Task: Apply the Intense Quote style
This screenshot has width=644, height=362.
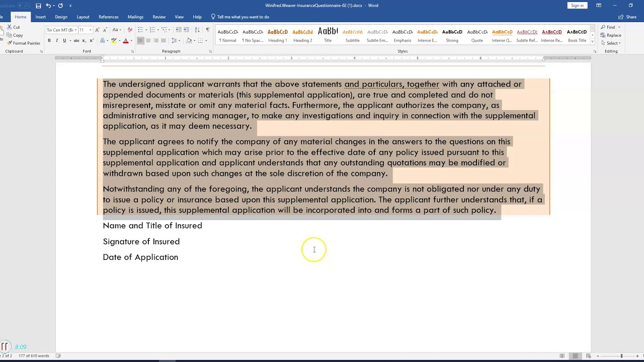Action: pyautogui.click(x=502, y=35)
